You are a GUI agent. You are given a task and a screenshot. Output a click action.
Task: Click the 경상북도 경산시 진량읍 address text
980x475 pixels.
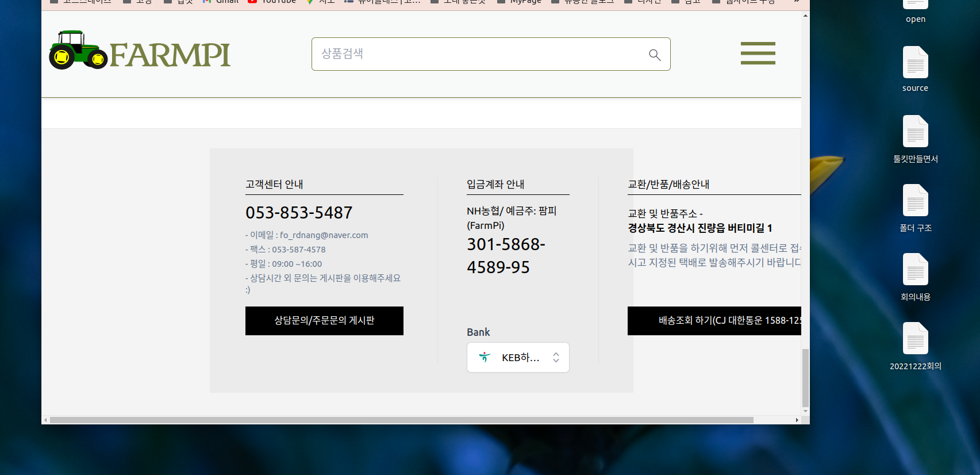click(700, 228)
